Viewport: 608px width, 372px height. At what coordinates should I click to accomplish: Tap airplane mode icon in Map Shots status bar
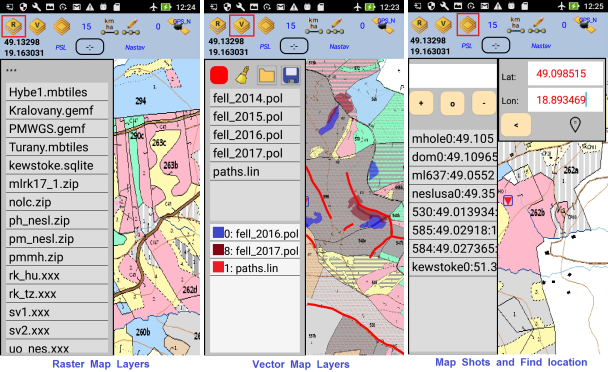562,6
